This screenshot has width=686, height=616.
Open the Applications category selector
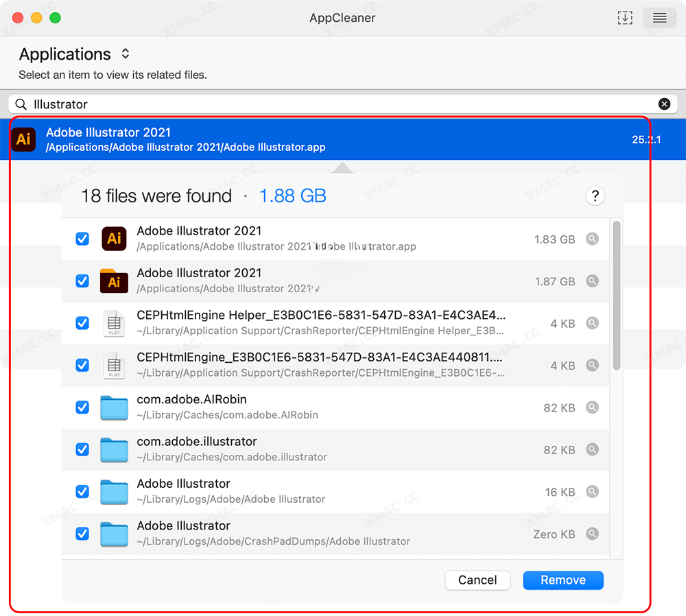tap(125, 54)
